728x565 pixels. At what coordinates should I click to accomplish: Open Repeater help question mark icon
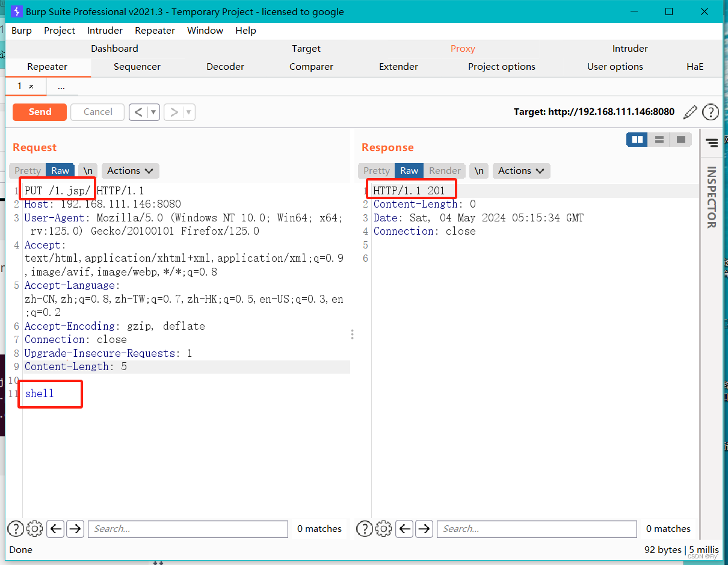[x=711, y=112]
